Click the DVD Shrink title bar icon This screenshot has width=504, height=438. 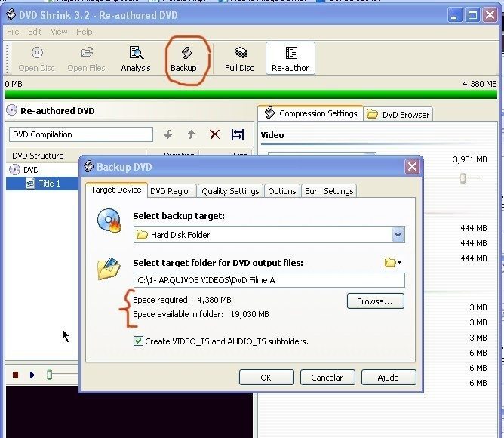coord(11,14)
